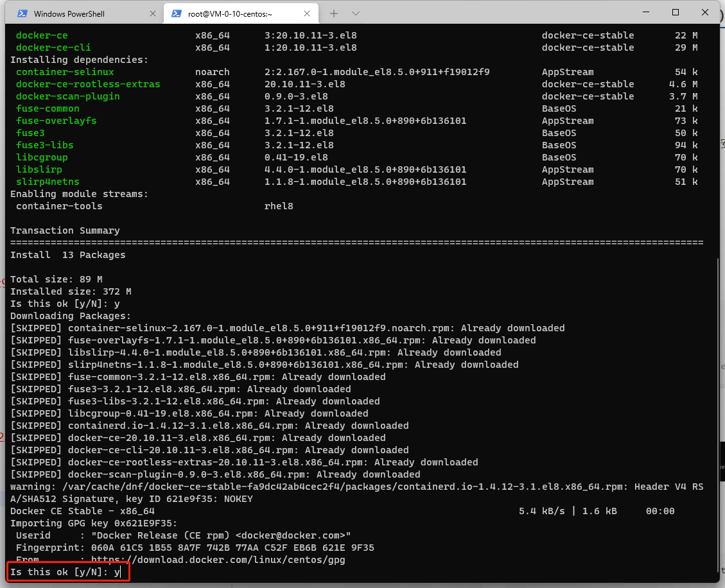
Task: Click the docker-ce-cli package name
Action: (53, 47)
